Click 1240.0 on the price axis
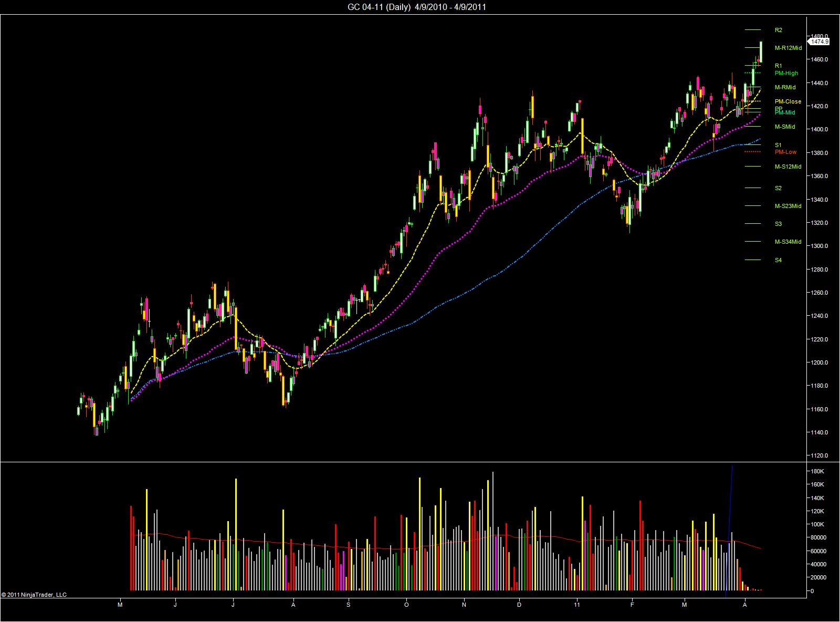The height and width of the screenshot is (622, 840). pos(820,316)
